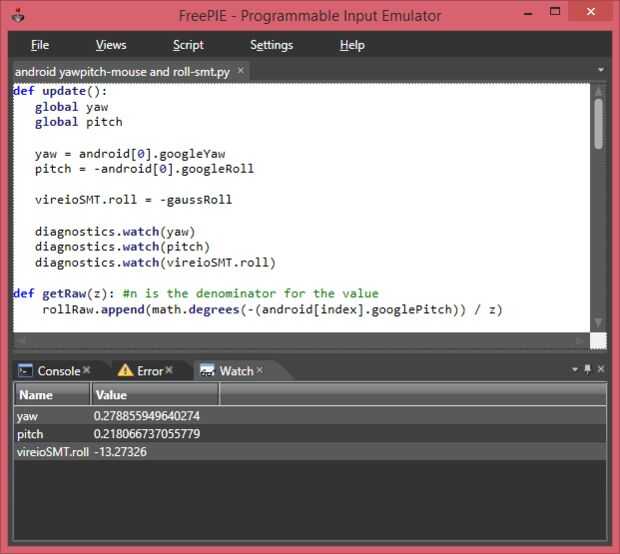Close the Watch tab
Image resolution: width=620 pixels, height=554 pixels.
(259, 370)
